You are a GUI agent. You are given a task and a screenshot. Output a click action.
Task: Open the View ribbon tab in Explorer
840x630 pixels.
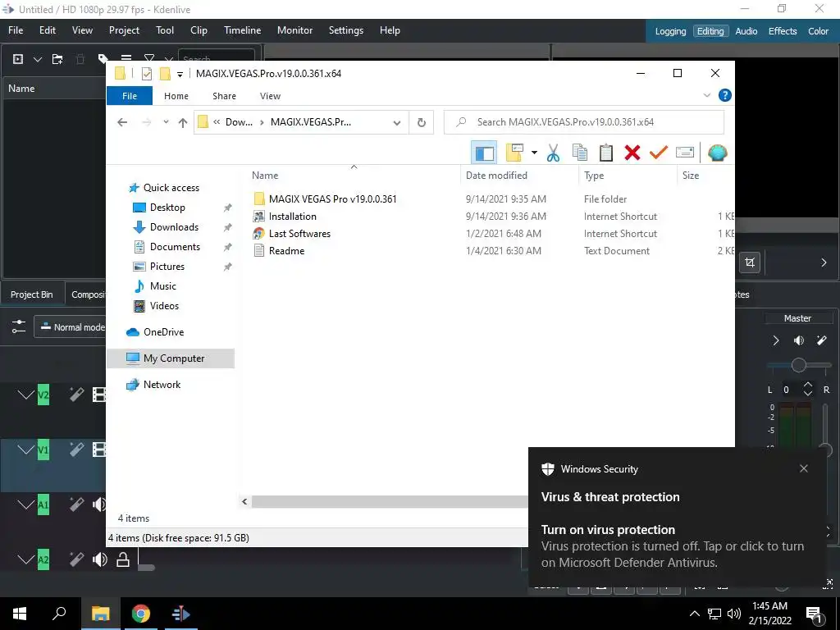[x=270, y=96]
